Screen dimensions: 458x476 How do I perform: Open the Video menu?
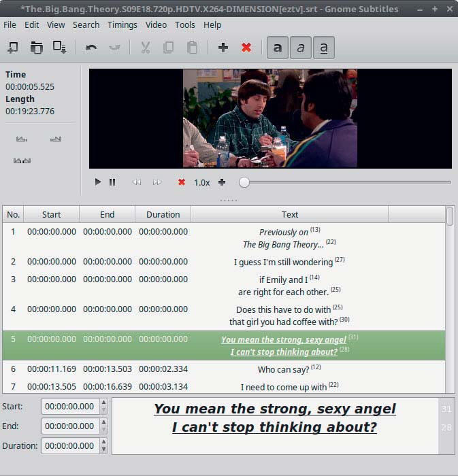point(156,25)
